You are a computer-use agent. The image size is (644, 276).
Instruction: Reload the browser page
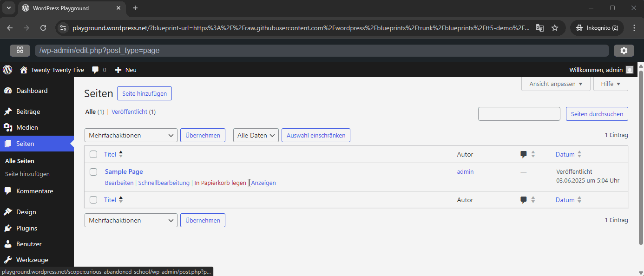[x=43, y=28]
